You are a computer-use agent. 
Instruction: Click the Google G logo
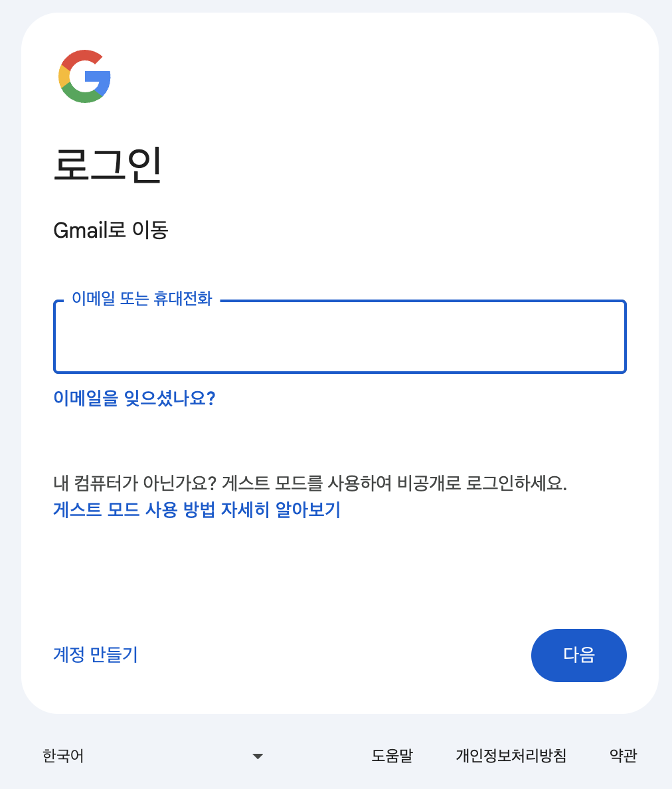pyautogui.click(x=84, y=76)
